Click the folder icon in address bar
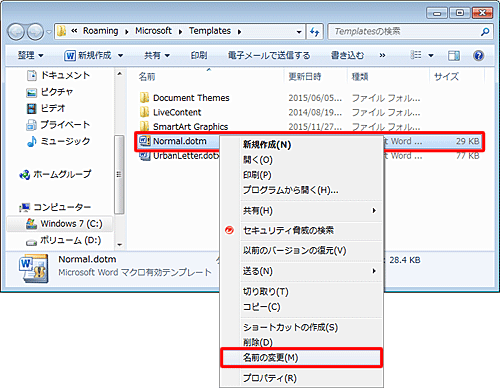 pos(61,31)
